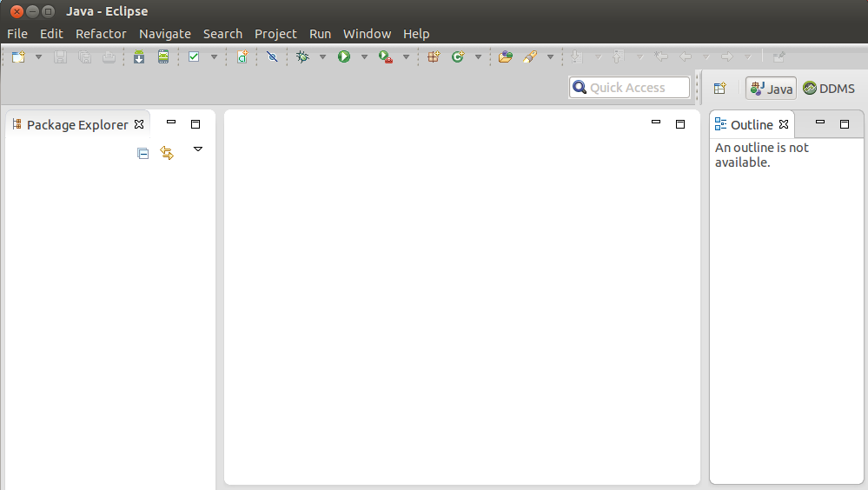
Task: Open the Run menu
Action: (320, 34)
